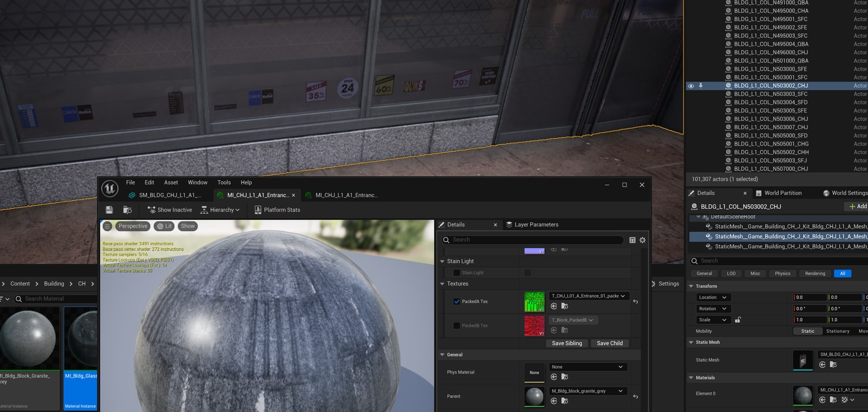The width and height of the screenshot is (868, 412).
Task: Click the material editor Details search field
Action: pyautogui.click(x=532, y=240)
